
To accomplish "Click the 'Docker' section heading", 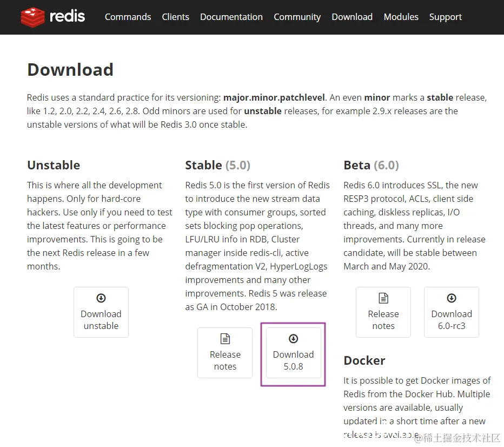I will coord(364,360).
